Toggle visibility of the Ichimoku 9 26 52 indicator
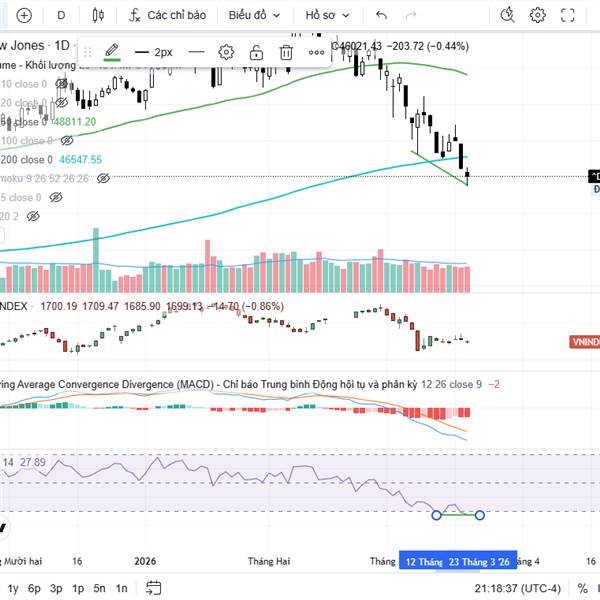Image resolution: width=600 pixels, height=600 pixels. pos(103,178)
